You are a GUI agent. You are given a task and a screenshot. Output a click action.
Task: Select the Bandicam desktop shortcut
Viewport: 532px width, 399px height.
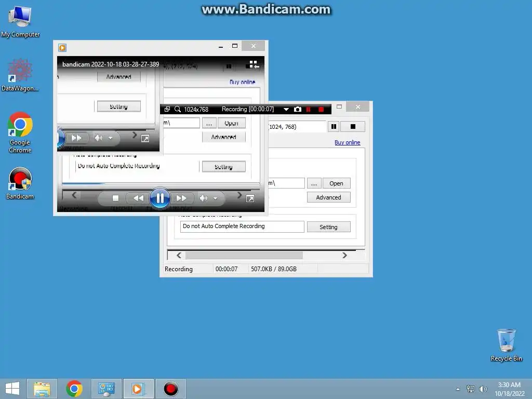20,183
